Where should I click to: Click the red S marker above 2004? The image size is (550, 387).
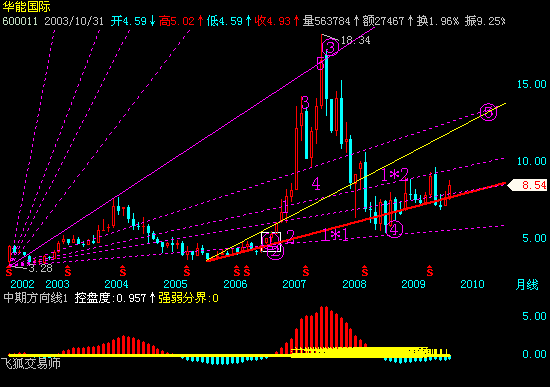click(x=123, y=271)
